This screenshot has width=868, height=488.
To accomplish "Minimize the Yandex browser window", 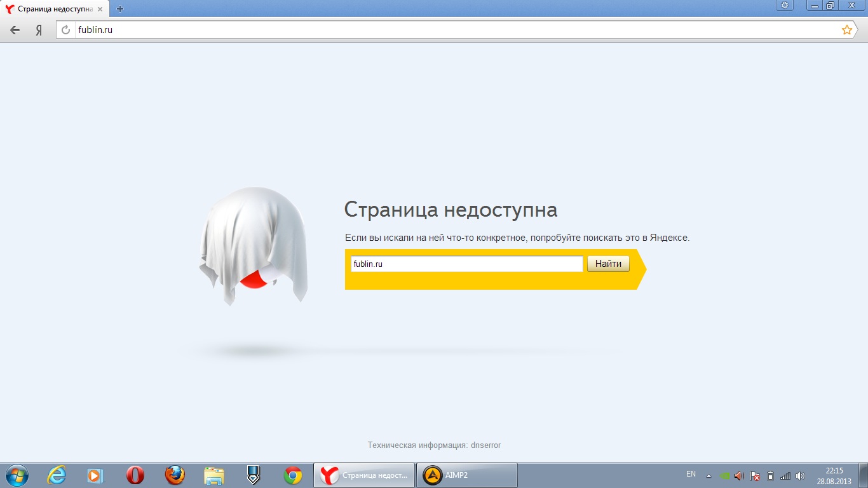I will (x=815, y=5).
